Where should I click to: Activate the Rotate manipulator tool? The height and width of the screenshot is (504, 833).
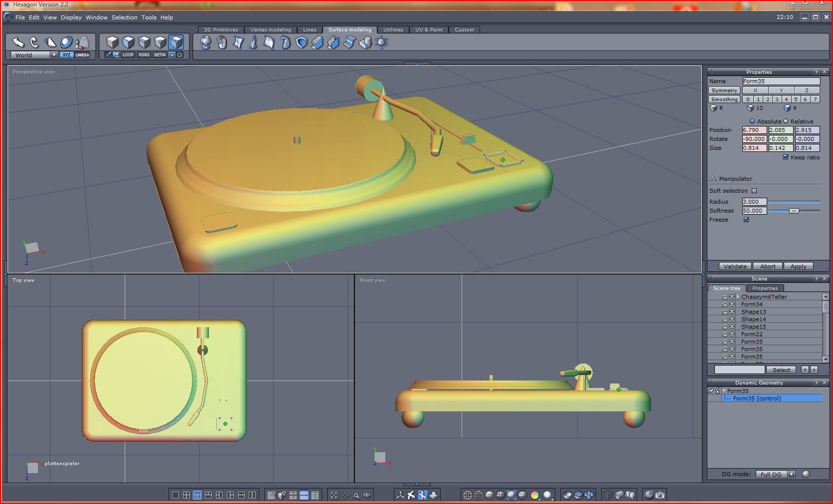[34, 42]
